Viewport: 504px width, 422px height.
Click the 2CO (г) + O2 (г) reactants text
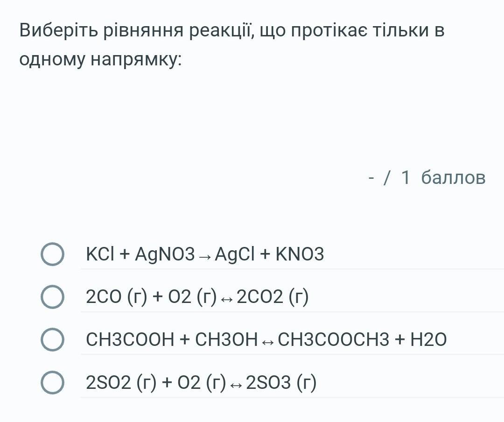pos(151,297)
